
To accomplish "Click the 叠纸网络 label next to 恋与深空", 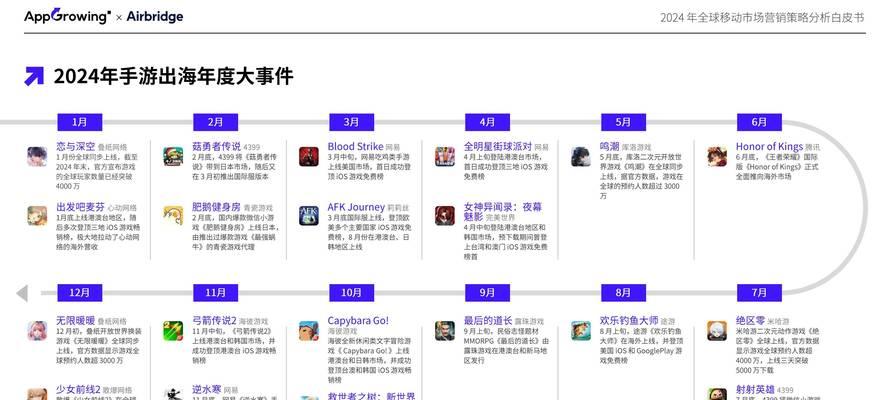I will click(x=113, y=148).
